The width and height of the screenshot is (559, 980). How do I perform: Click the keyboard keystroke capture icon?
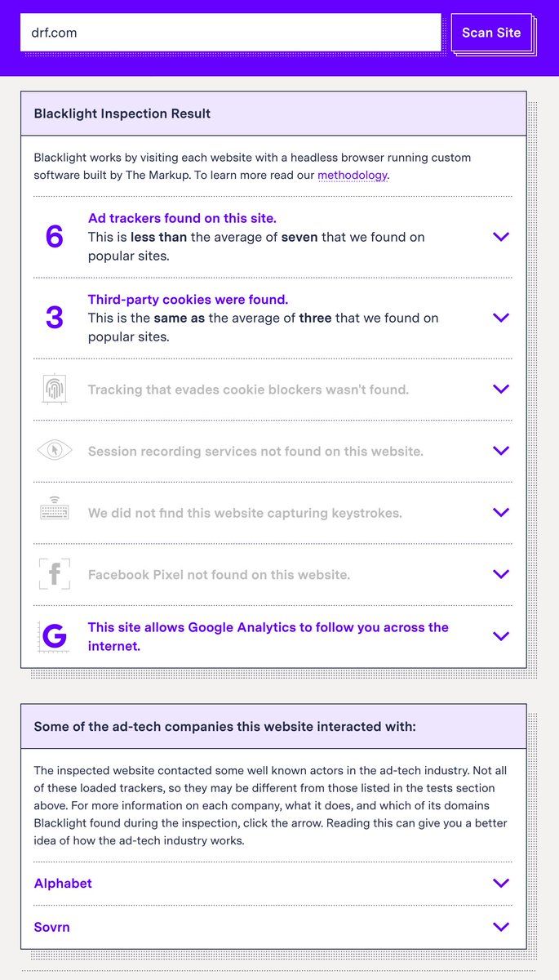(x=54, y=512)
